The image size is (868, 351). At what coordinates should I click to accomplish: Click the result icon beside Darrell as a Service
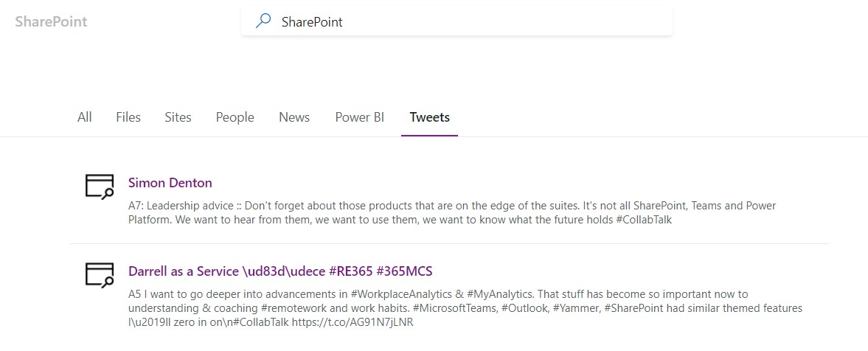99,275
